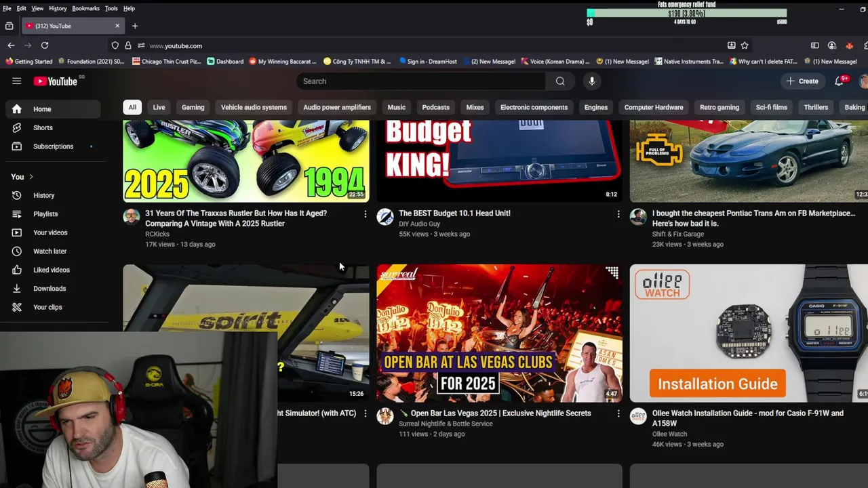
Task: Click the Create button
Action: [x=802, y=81]
